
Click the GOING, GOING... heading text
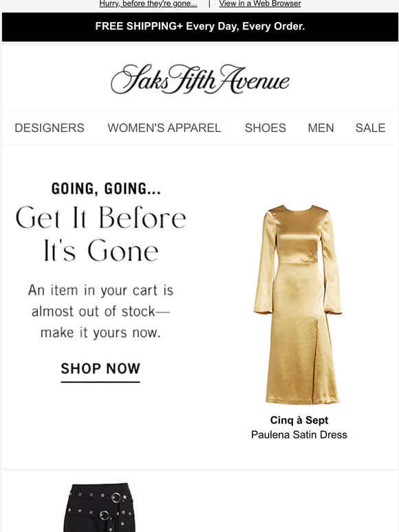click(x=106, y=189)
